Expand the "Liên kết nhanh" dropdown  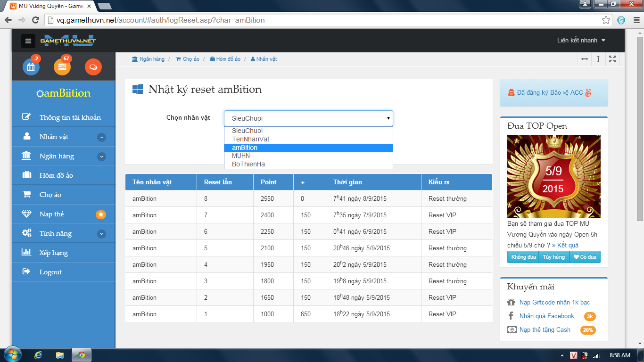coord(581,41)
